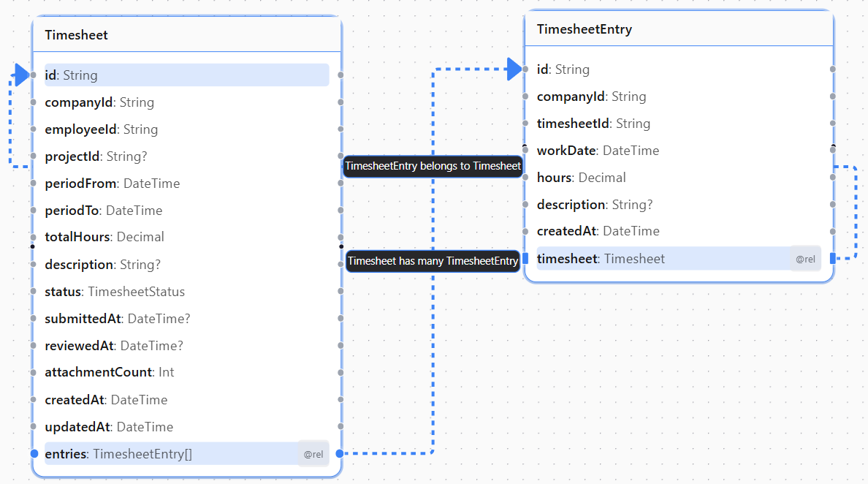This screenshot has height=484, width=868.
Task: Click blue arrowhead pointing to TimesheetEntry id
Action: pos(514,69)
